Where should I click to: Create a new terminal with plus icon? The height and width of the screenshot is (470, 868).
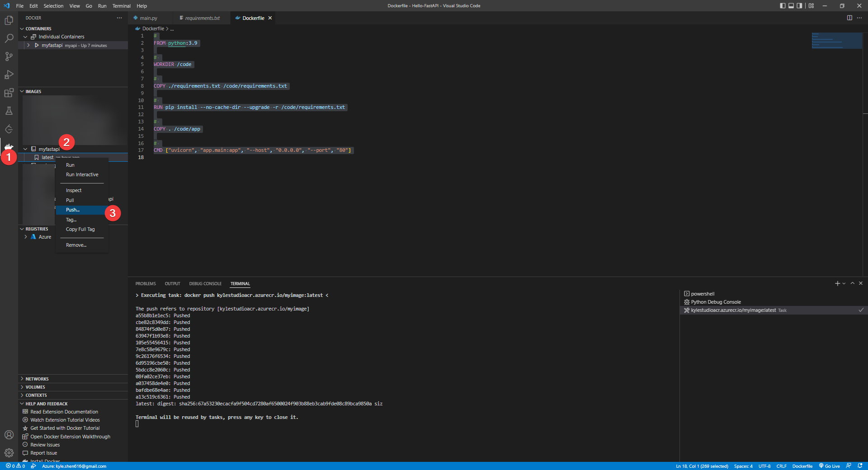pos(837,283)
